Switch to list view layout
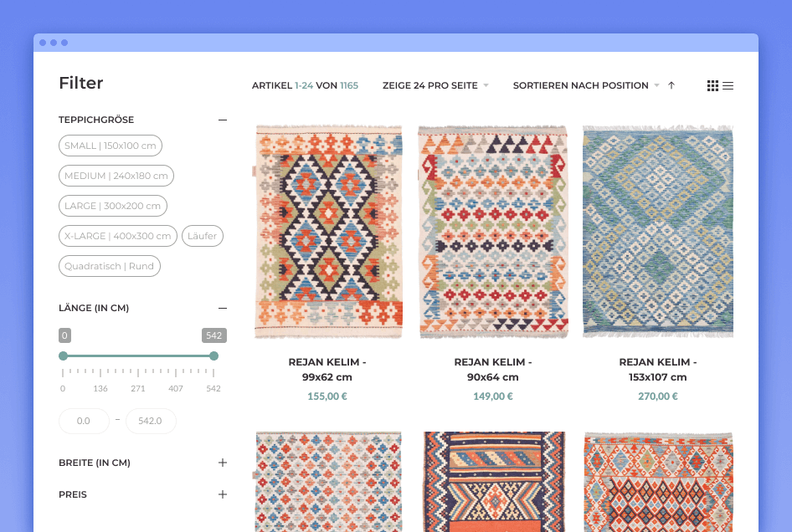 point(728,85)
